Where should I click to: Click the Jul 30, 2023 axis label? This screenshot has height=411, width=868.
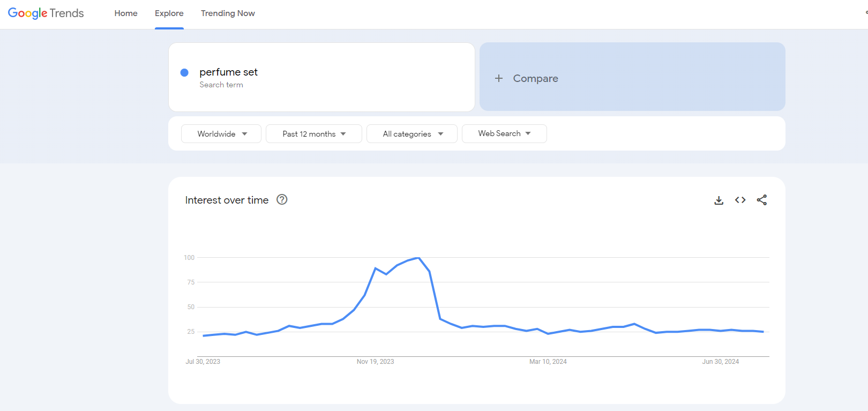[x=203, y=362]
